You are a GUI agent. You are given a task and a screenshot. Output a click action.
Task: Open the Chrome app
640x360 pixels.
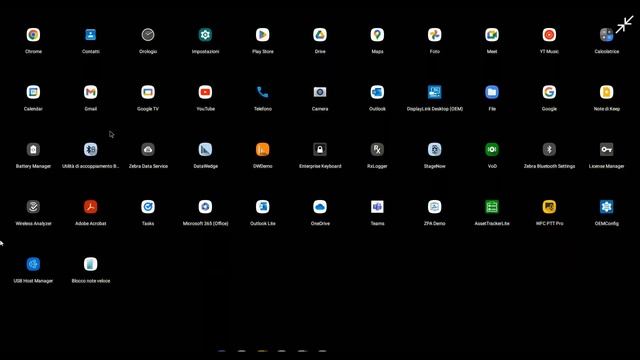[x=33, y=35]
